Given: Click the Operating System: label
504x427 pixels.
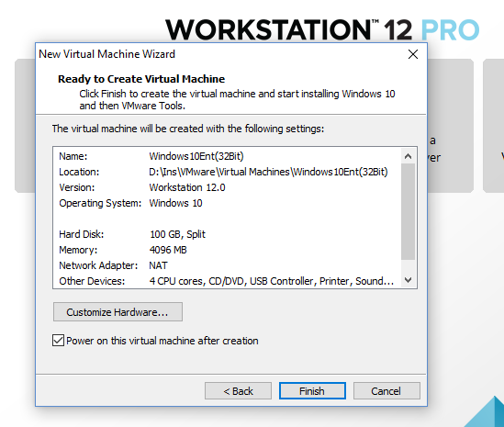Looking at the screenshot, I should (x=100, y=203).
